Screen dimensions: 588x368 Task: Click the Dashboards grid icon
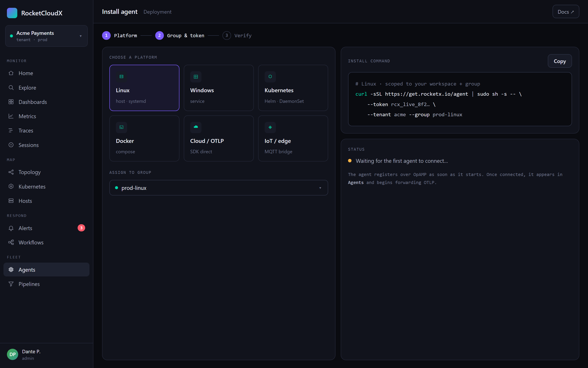click(x=11, y=102)
